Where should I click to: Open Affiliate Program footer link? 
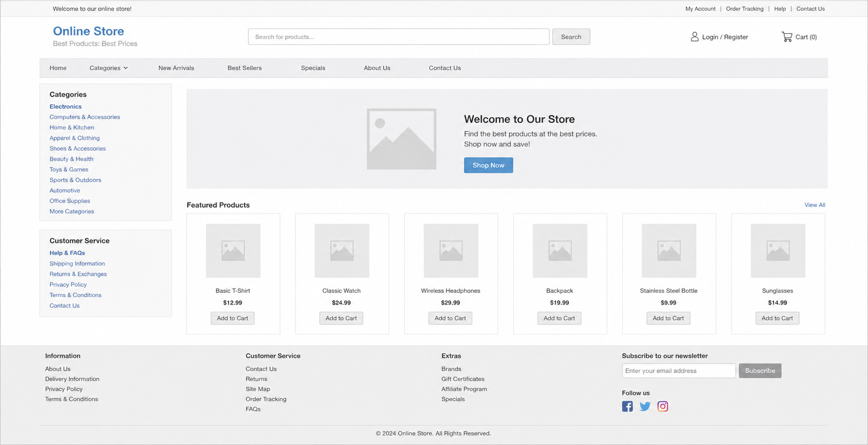point(464,389)
